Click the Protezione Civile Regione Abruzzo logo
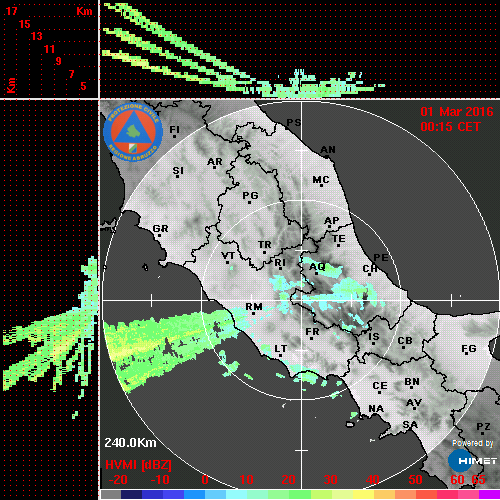The width and height of the screenshot is (500, 500). pos(133,132)
